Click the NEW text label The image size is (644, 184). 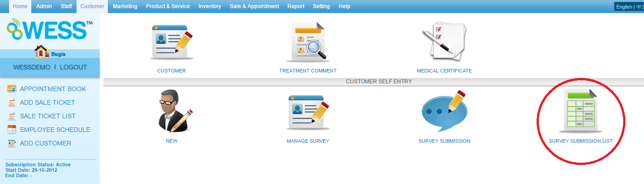[172, 141]
